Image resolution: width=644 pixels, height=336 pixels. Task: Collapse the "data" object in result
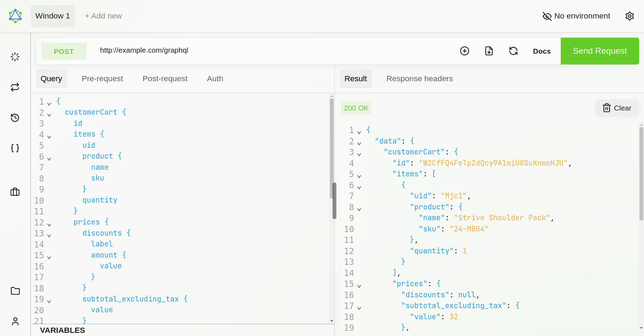pos(359,143)
